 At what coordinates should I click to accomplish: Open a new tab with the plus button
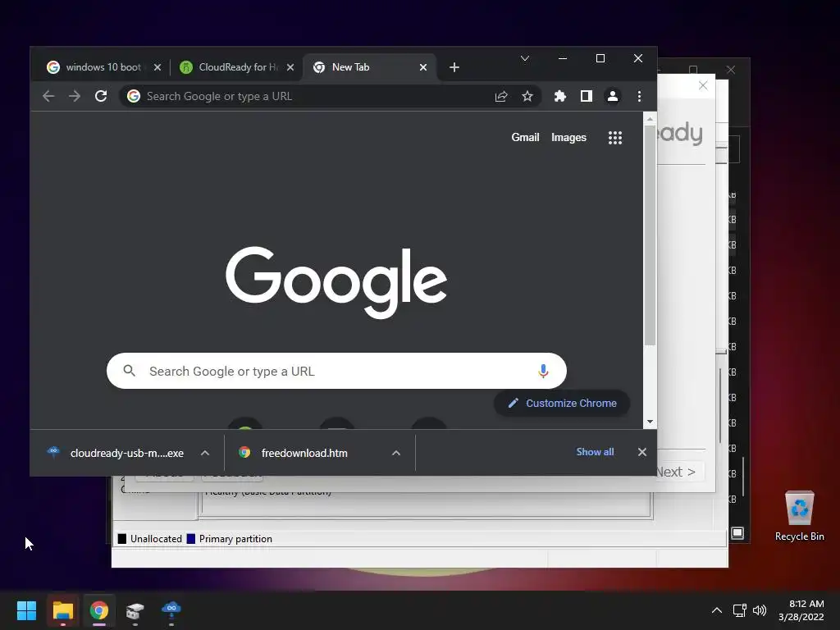pos(454,67)
